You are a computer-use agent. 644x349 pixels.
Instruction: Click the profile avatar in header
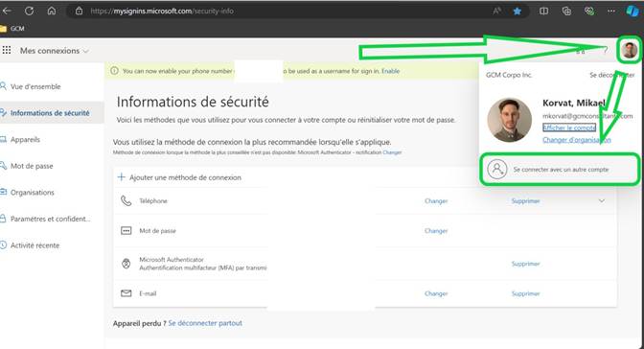pos(630,50)
